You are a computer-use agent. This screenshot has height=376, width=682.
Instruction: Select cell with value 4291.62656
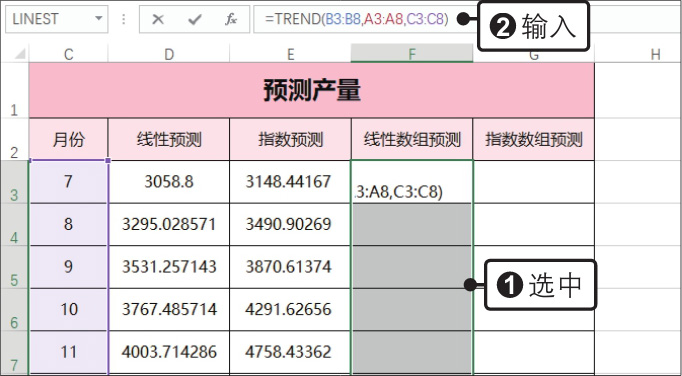pyautogui.click(x=290, y=310)
